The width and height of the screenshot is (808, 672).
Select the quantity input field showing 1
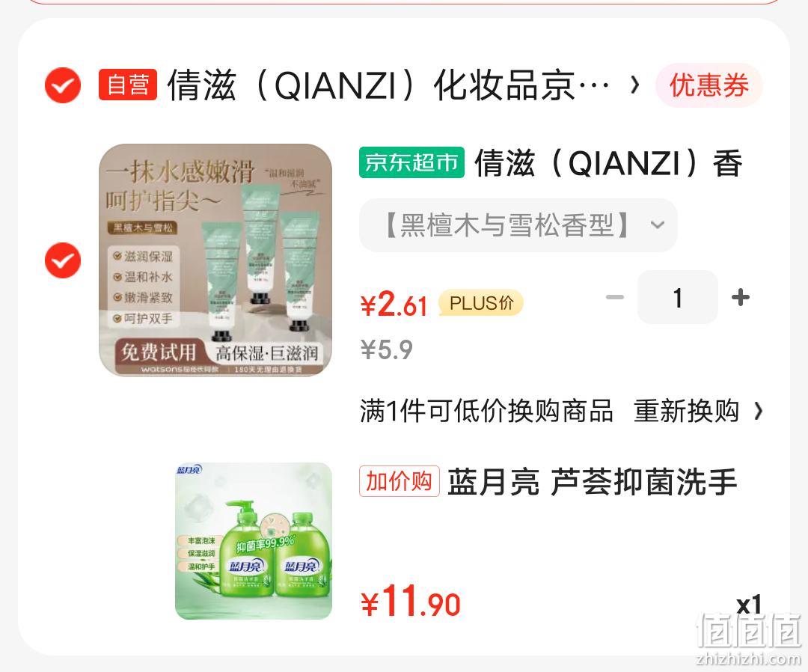678,297
